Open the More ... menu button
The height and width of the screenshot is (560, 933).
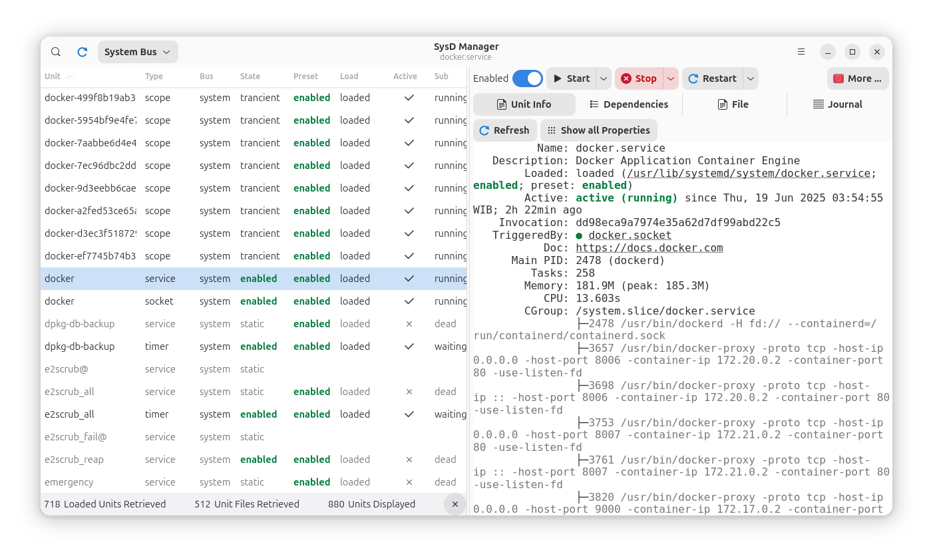tap(858, 78)
